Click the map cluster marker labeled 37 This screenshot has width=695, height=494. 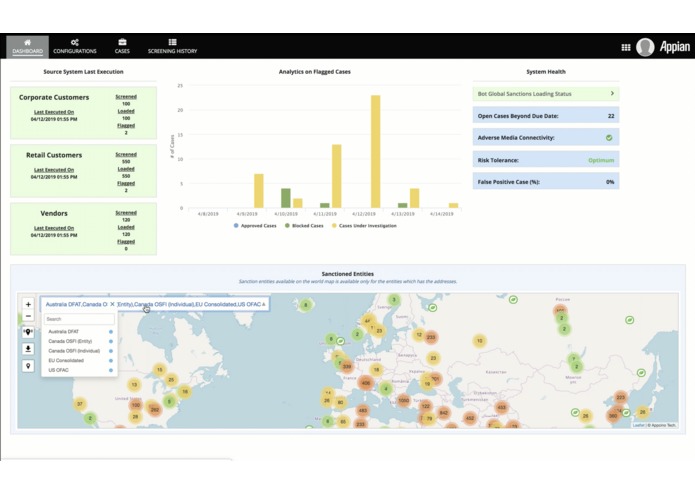[x=80, y=404]
